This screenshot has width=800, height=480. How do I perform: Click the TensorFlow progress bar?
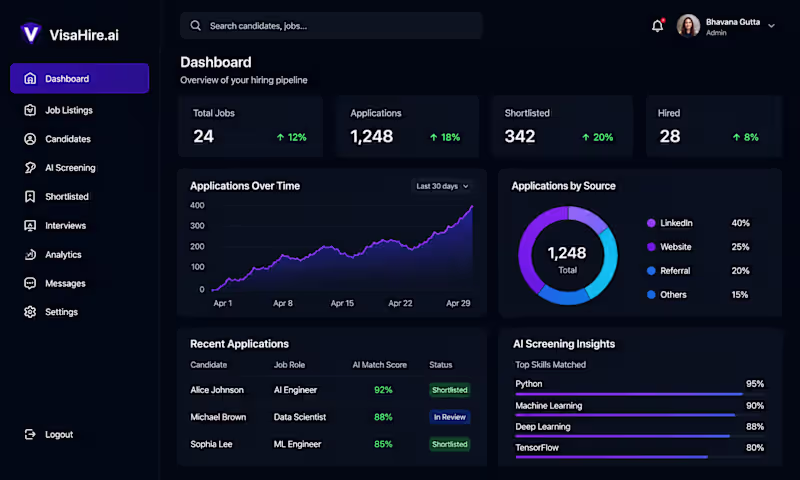coord(640,457)
